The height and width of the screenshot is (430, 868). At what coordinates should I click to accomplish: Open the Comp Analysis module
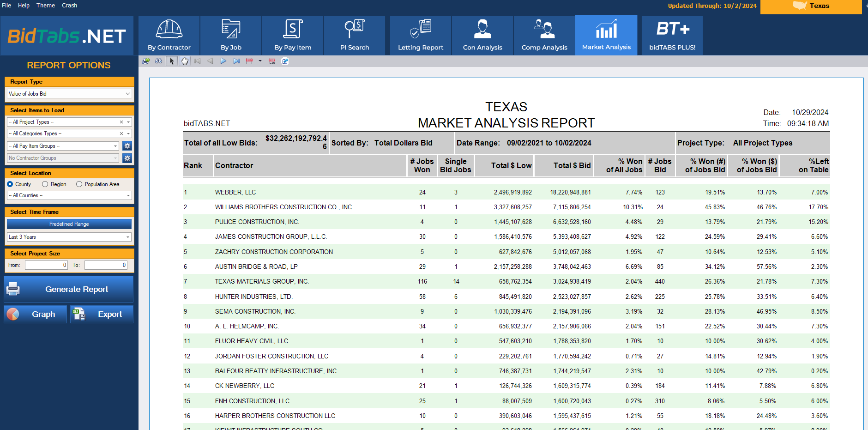(x=544, y=36)
